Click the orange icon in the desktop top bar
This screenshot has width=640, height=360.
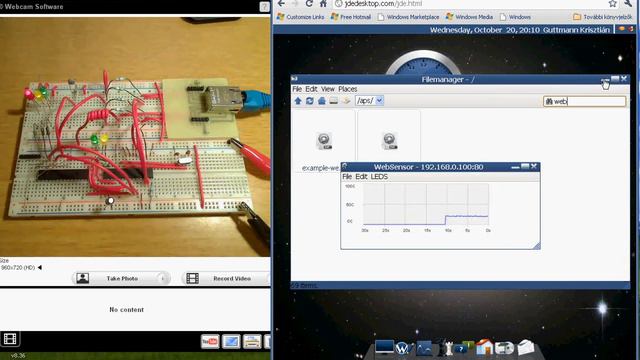[x=622, y=29]
